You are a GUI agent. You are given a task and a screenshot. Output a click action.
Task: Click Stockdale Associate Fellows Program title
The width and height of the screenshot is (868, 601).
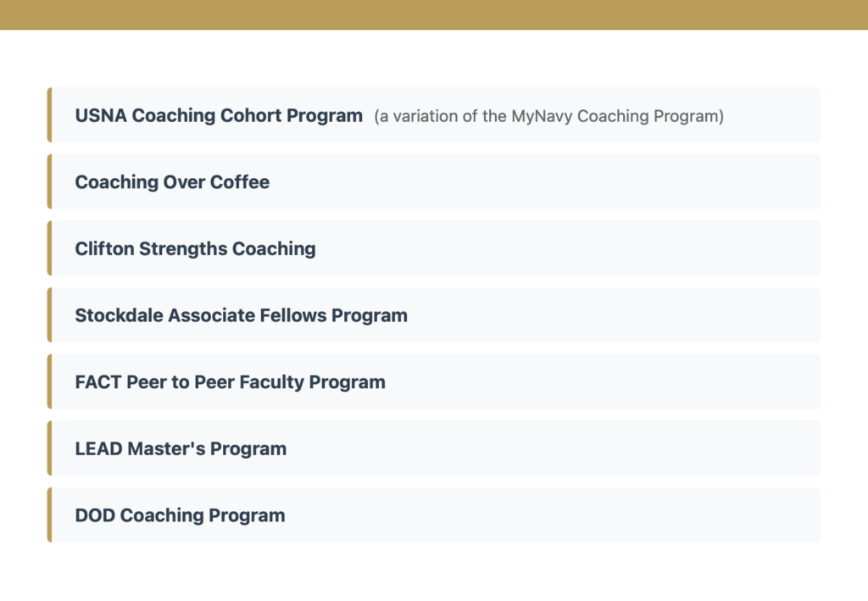[241, 315]
